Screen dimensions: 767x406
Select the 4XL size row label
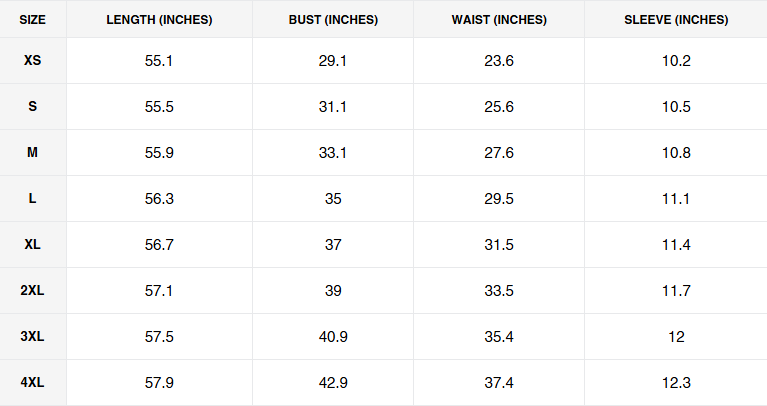pyautogui.click(x=33, y=383)
